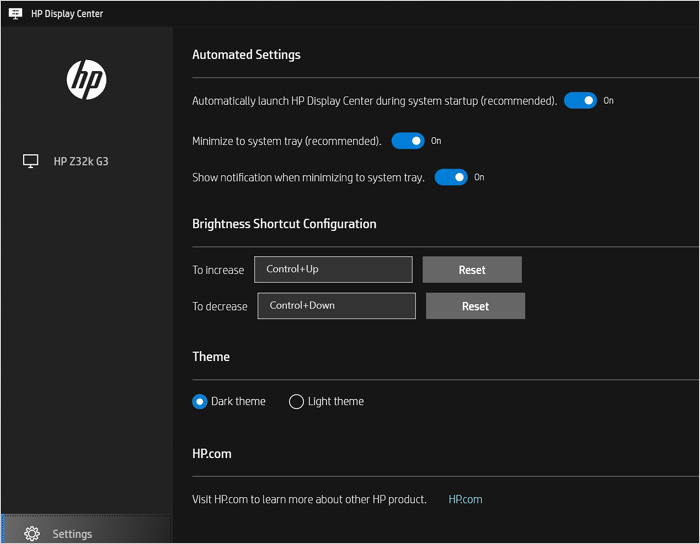Select the Light theme radio button

[296, 402]
